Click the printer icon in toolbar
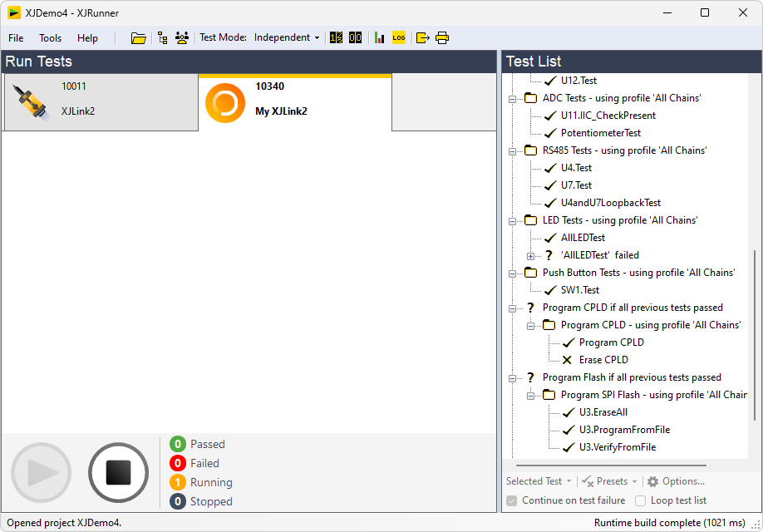 click(442, 37)
